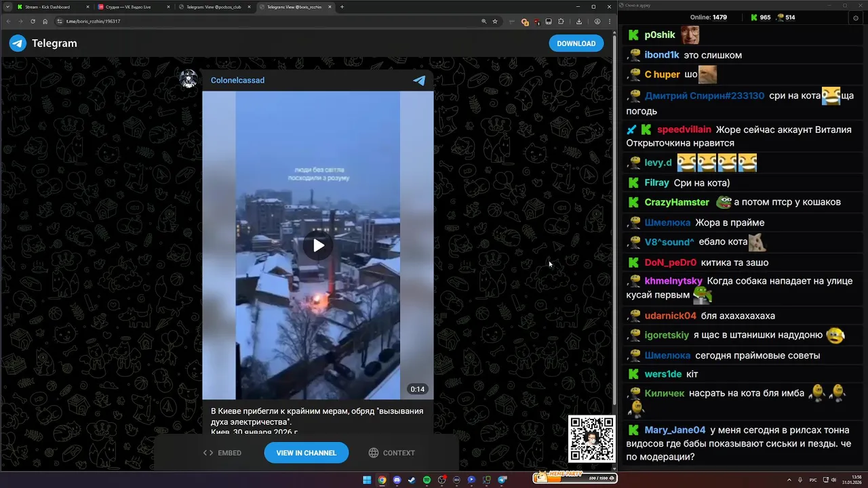Click username p0shik in chat
This screenshot has width=868, height=488.
pos(660,35)
